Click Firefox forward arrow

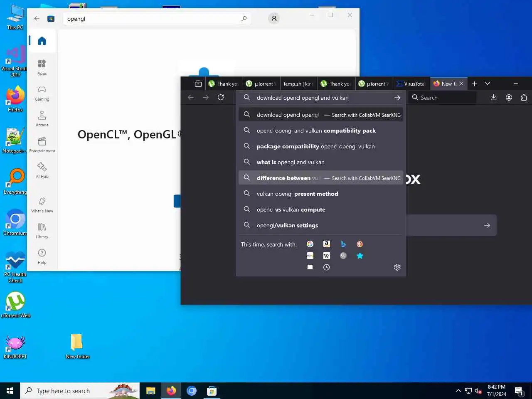[x=206, y=97]
